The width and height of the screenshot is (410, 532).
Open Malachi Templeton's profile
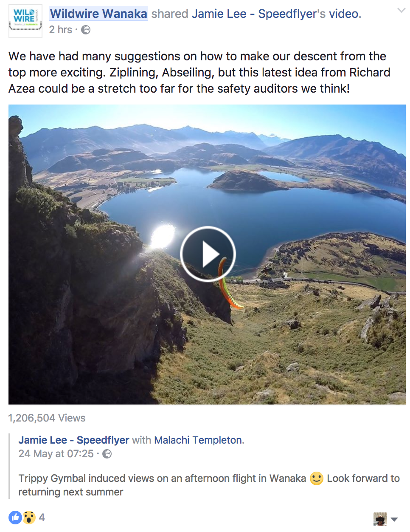[198, 440]
